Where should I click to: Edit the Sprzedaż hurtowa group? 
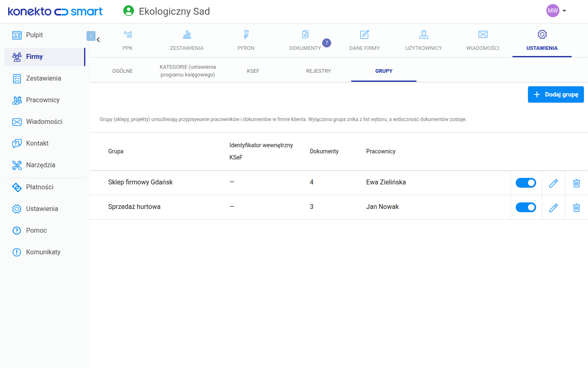[x=553, y=208]
